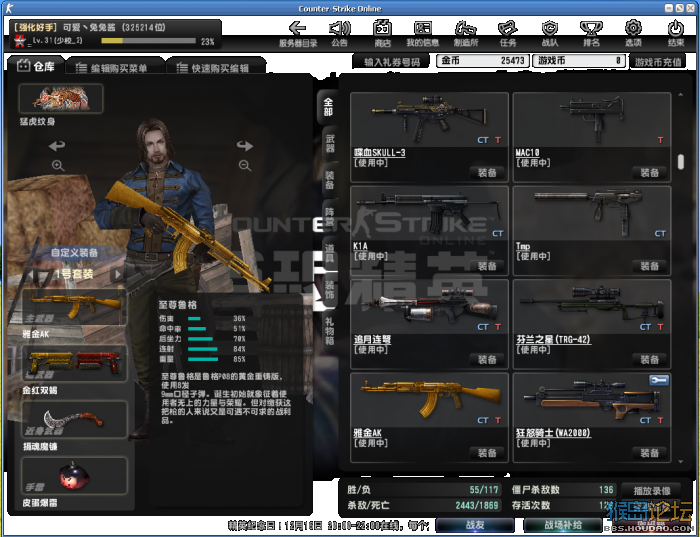Select the 阵营 (faction) category tab
700x537 pixels.
pos(330,217)
